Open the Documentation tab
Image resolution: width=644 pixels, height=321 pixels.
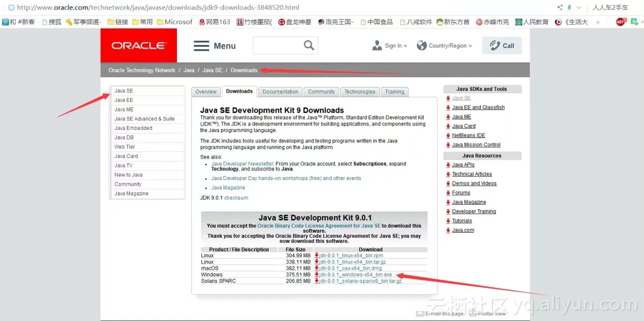tap(280, 92)
